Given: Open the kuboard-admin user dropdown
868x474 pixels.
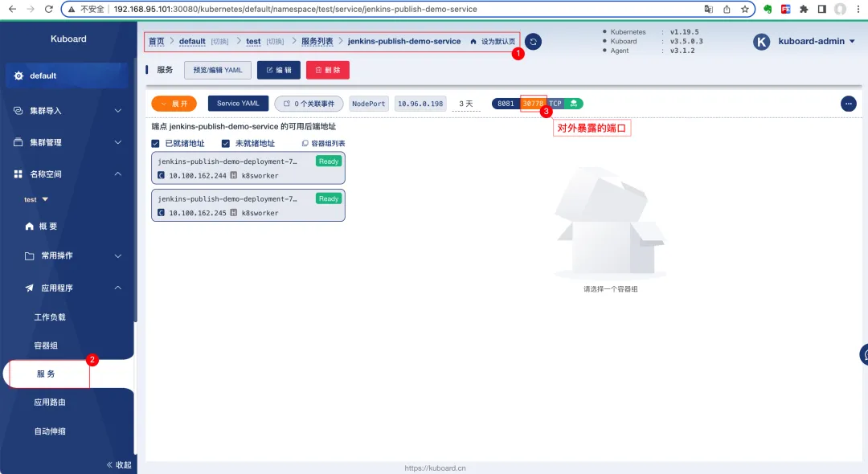Looking at the screenshot, I should (x=817, y=42).
